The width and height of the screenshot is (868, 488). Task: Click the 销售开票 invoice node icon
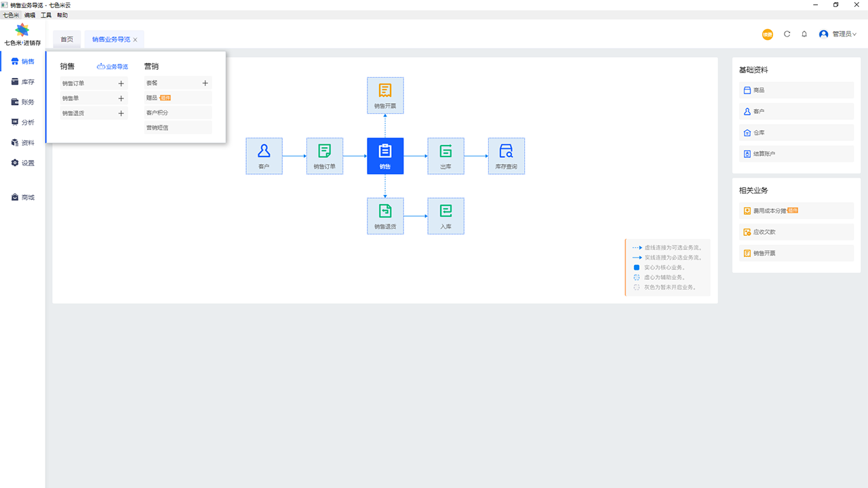click(385, 91)
